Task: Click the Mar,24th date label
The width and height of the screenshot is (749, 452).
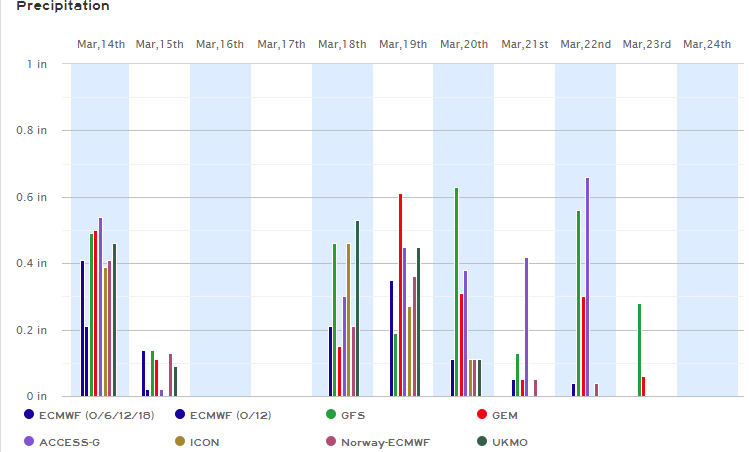Action: coord(707,44)
